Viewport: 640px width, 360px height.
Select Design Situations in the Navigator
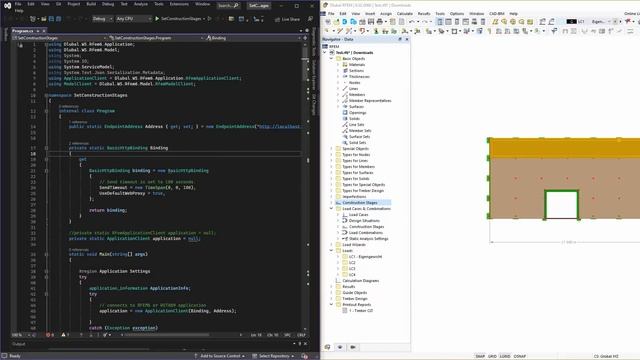364,220
